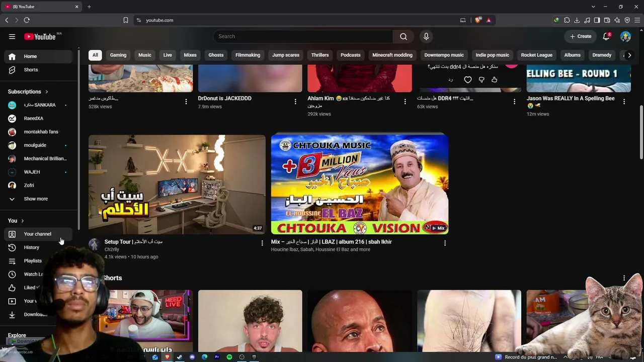Select the All filter chip
This screenshot has height=362, width=644.
[95, 55]
